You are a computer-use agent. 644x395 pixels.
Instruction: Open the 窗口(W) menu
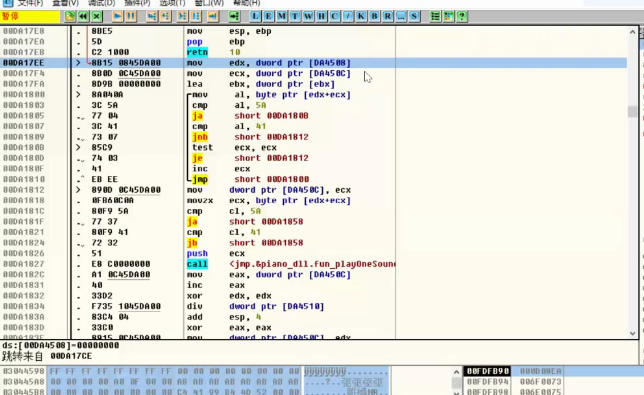(x=209, y=3)
